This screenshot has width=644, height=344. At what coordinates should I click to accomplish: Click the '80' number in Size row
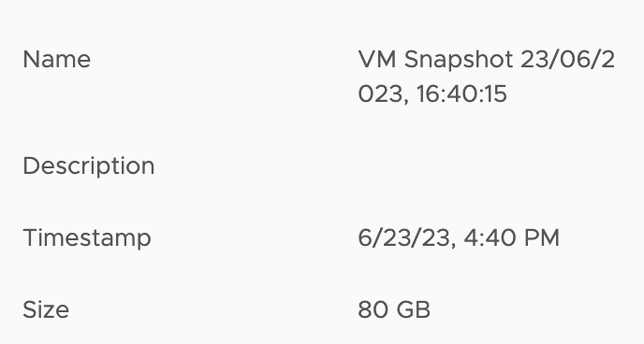372,309
